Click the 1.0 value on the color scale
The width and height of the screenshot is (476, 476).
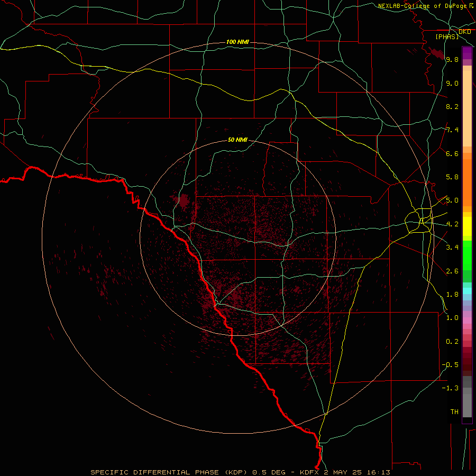[452, 318]
